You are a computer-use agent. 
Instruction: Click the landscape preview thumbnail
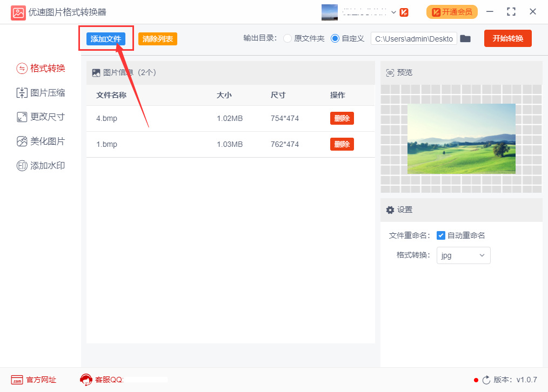(460, 139)
